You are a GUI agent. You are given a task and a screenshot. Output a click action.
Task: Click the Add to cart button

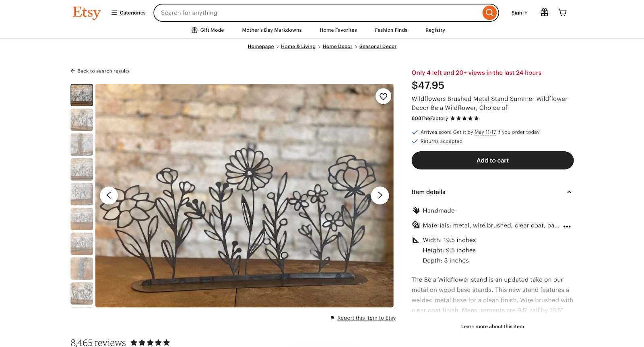(x=492, y=160)
